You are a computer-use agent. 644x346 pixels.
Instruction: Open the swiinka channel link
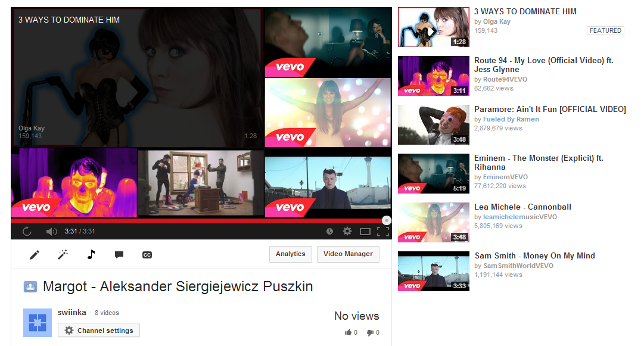(x=72, y=312)
